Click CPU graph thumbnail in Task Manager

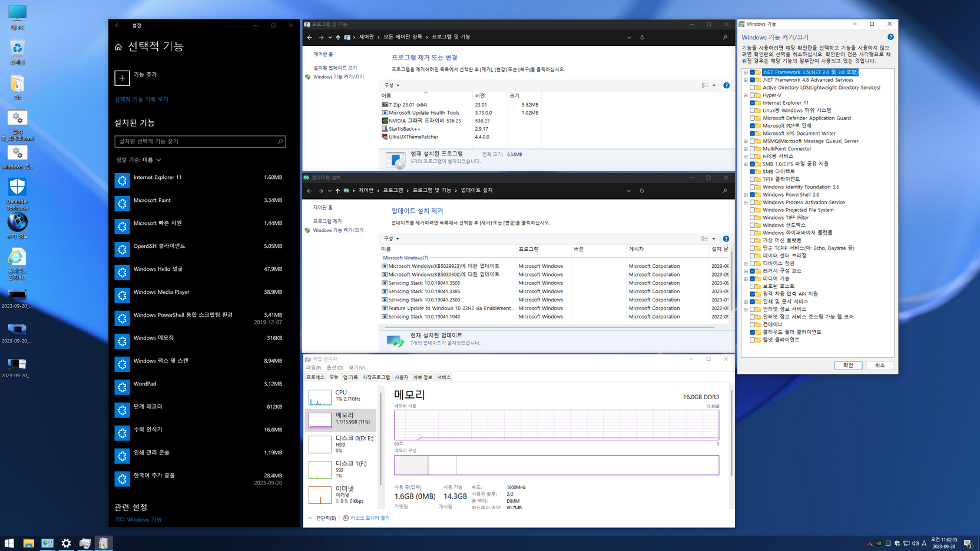coord(320,397)
